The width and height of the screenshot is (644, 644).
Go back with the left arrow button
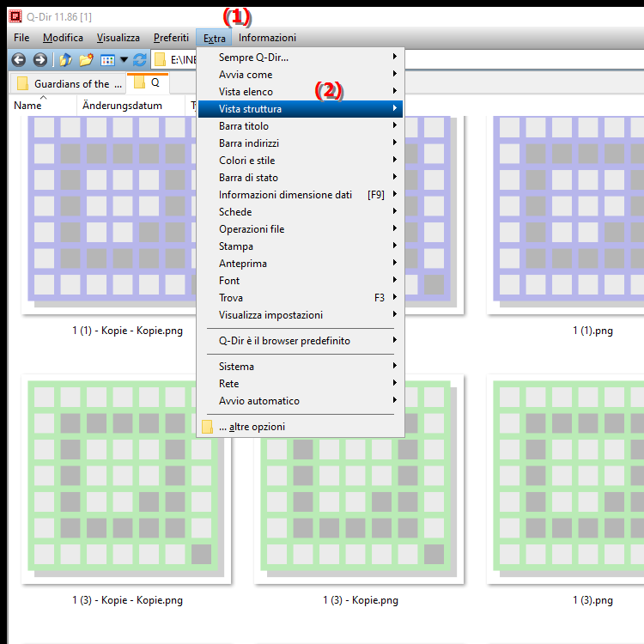point(19,60)
